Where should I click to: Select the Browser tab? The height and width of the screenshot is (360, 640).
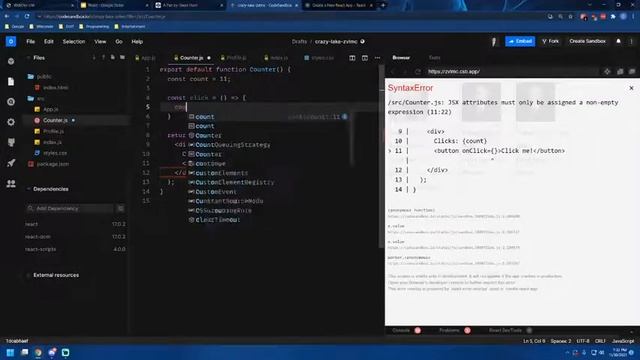coord(401,58)
